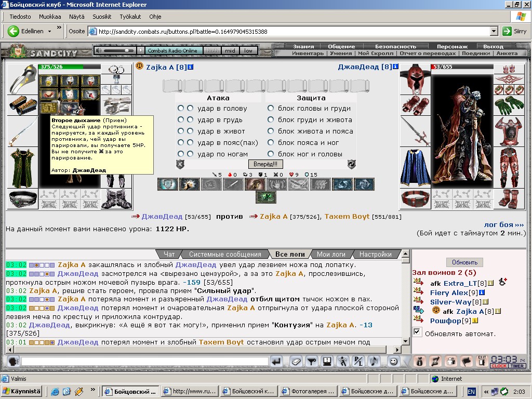
Task: Click the EXIT door icon
Action: [x=482, y=362]
